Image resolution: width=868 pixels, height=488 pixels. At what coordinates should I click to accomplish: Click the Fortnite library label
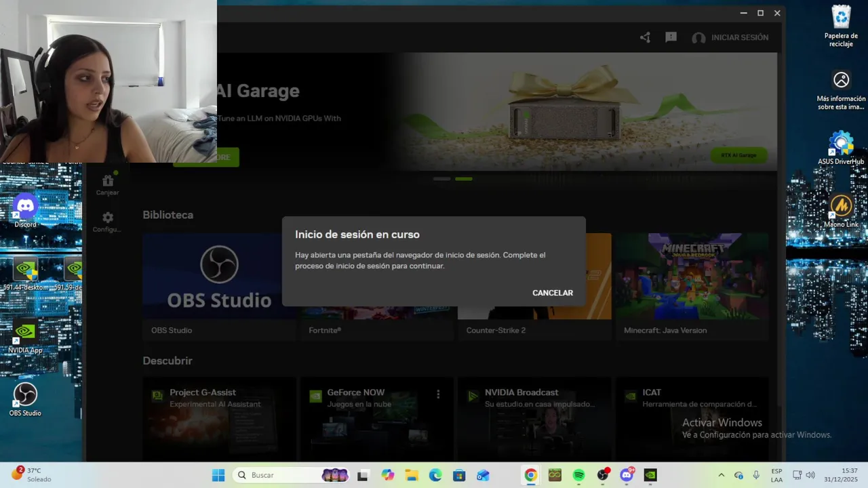click(325, 330)
